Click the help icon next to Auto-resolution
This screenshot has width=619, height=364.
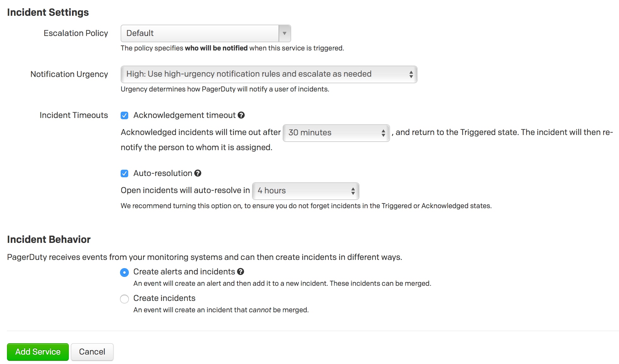[x=198, y=173]
